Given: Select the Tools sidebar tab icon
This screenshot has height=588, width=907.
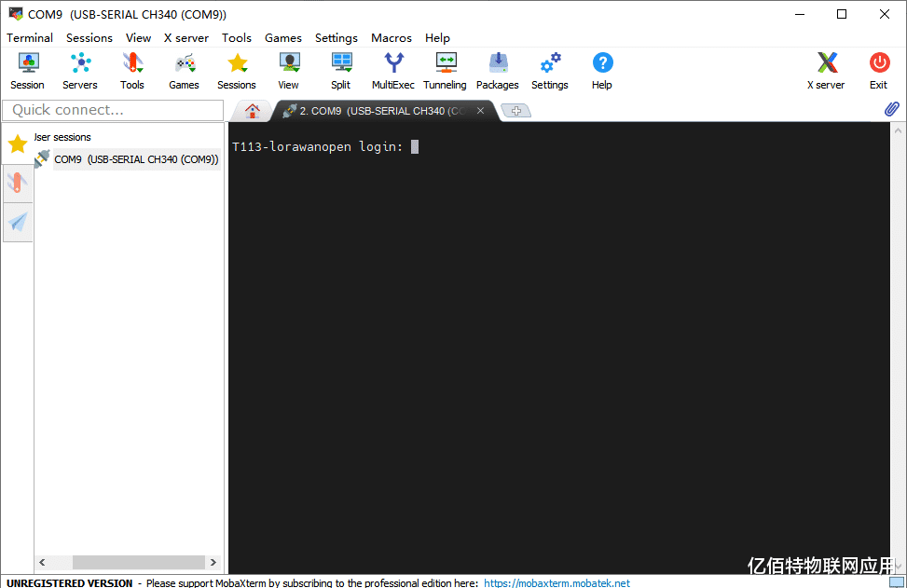Looking at the screenshot, I should 18,183.
